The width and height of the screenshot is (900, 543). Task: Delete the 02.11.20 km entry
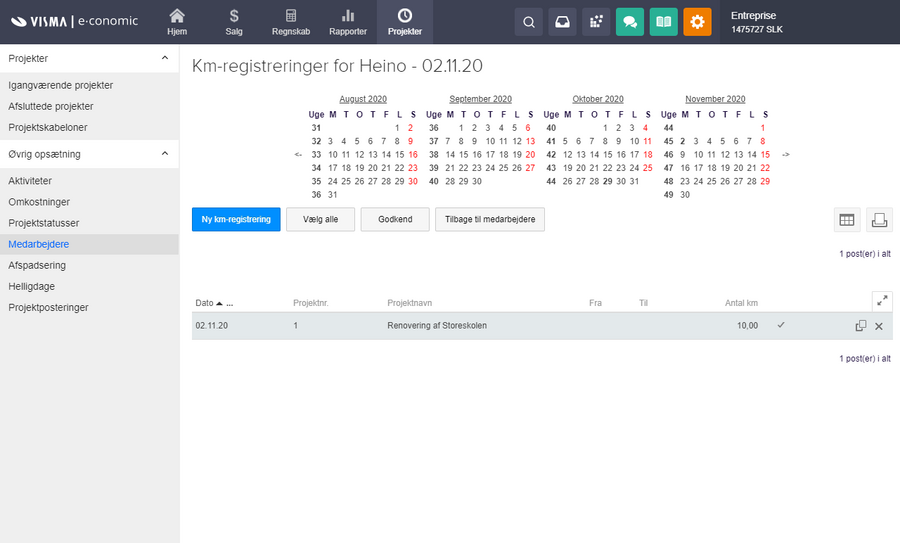(879, 326)
